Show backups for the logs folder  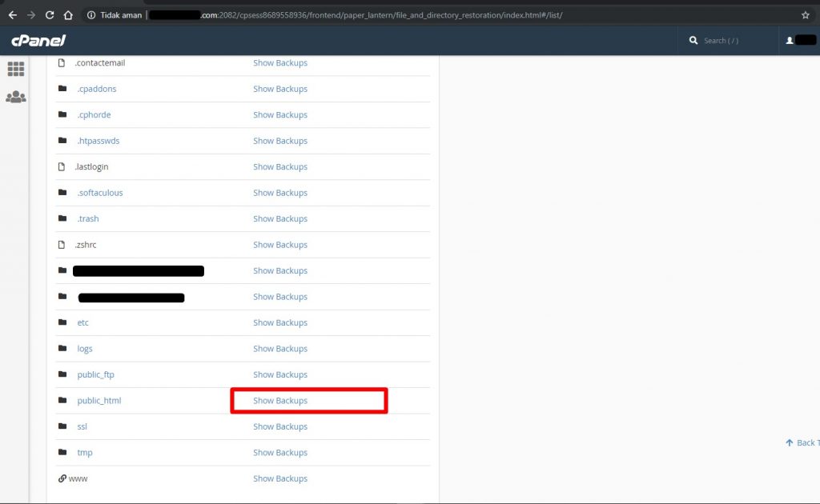(x=280, y=349)
